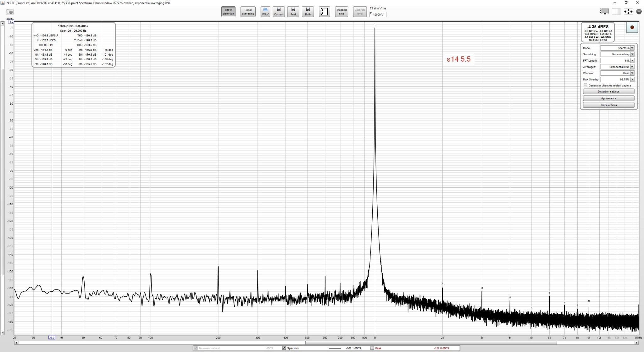Click the 9th harmonic value -165.5 dB

click(x=90, y=64)
